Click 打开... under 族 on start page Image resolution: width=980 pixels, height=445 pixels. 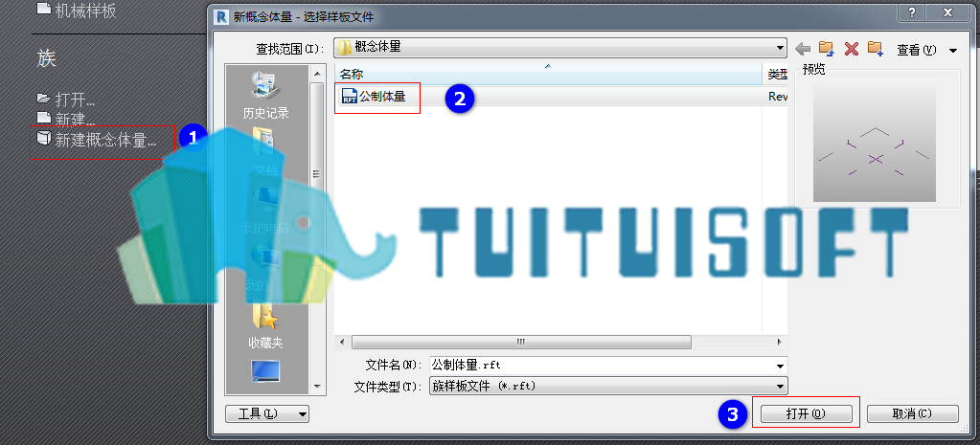[x=66, y=100]
